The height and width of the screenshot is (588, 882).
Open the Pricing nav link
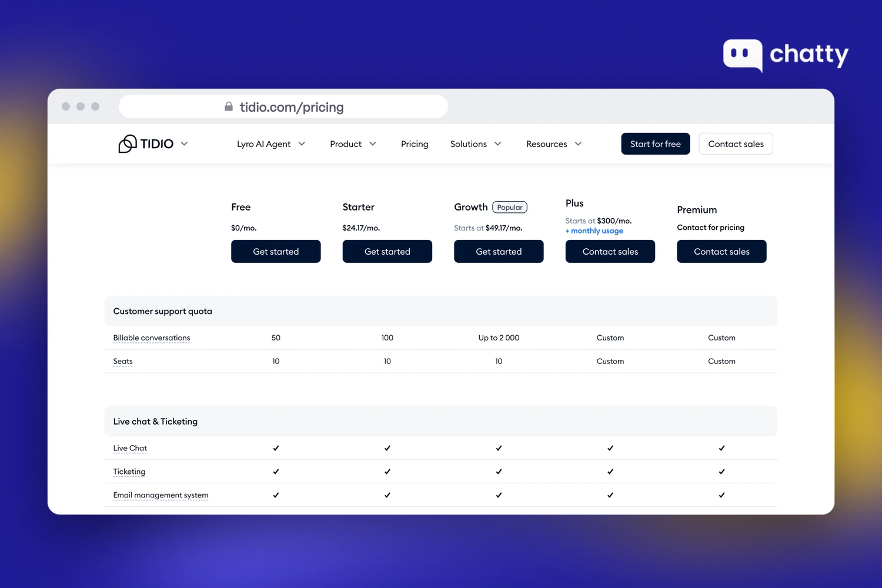[415, 144]
